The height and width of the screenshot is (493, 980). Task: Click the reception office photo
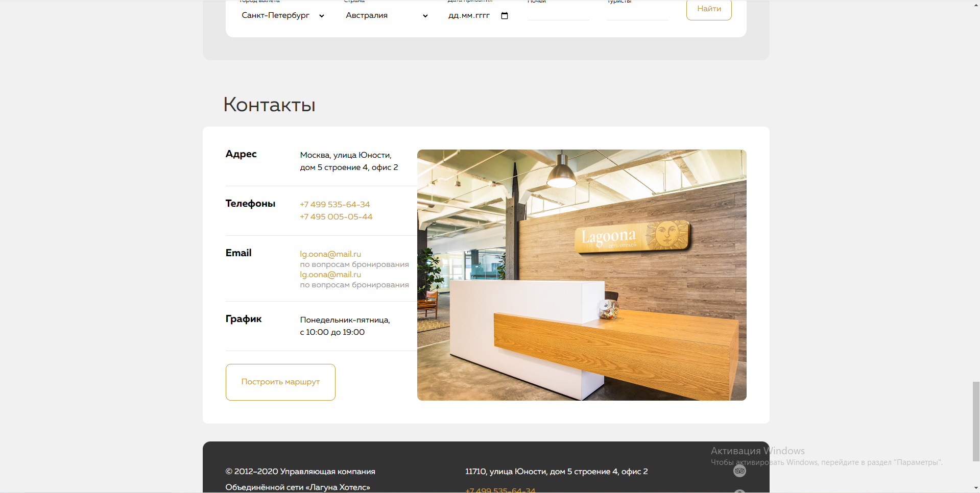tap(582, 275)
